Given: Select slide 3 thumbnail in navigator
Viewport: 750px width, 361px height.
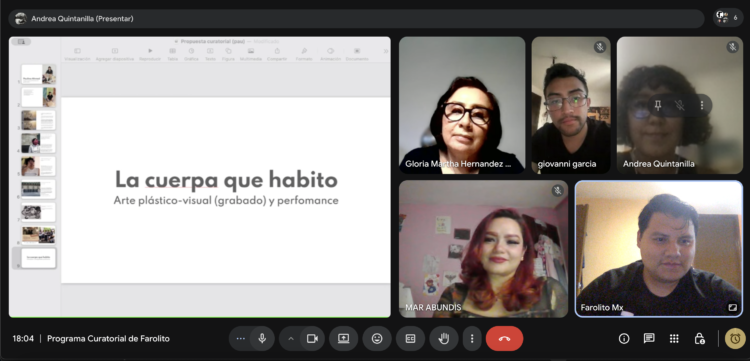Looking at the screenshot, I should click(x=38, y=120).
